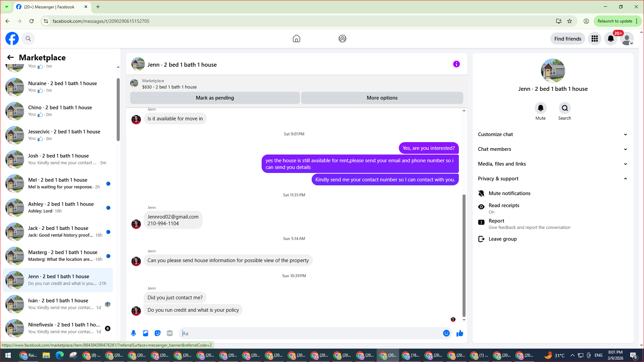
Task: Open emoji picker in message box
Action: click(446, 333)
